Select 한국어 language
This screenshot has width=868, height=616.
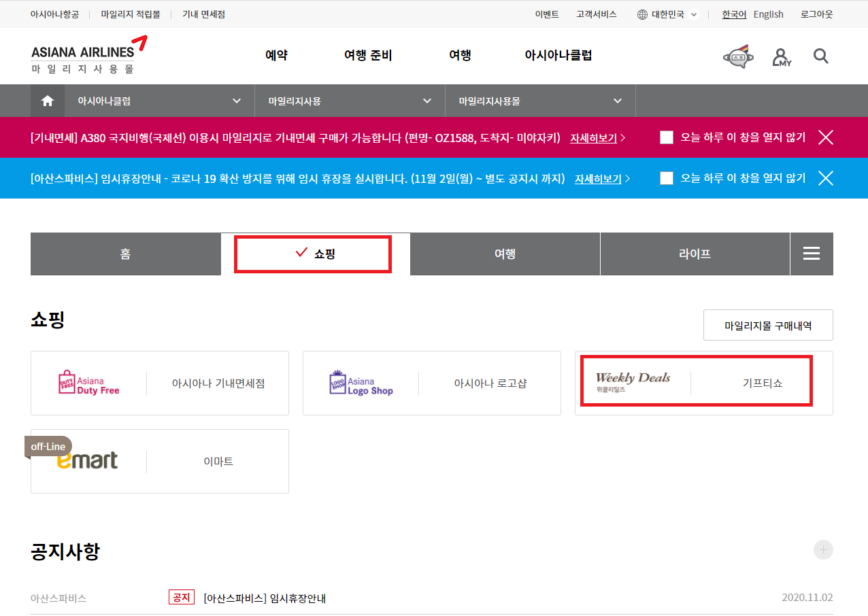(734, 14)
